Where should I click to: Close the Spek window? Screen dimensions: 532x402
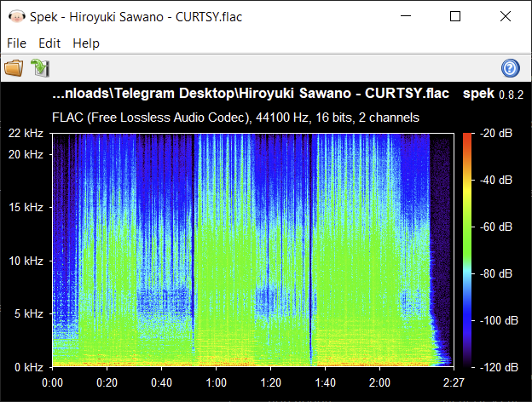click(506, 16)
